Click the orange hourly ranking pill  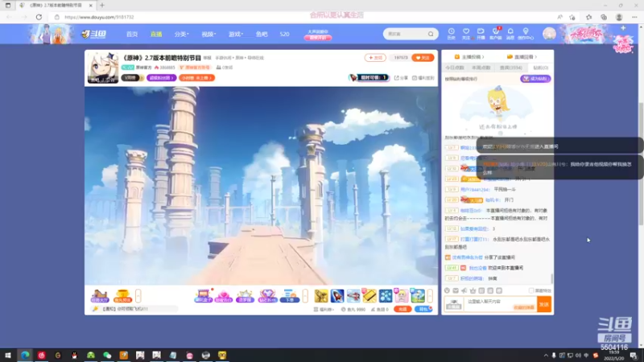[x=196, y=77]
